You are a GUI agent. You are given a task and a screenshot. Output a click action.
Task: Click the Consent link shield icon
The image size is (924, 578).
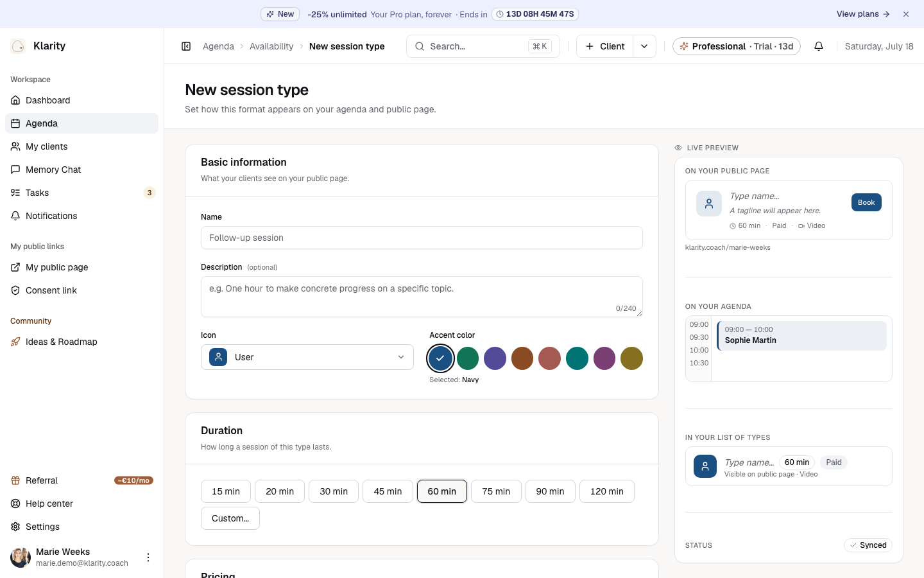pyautogui.click(x=15, y=290)
